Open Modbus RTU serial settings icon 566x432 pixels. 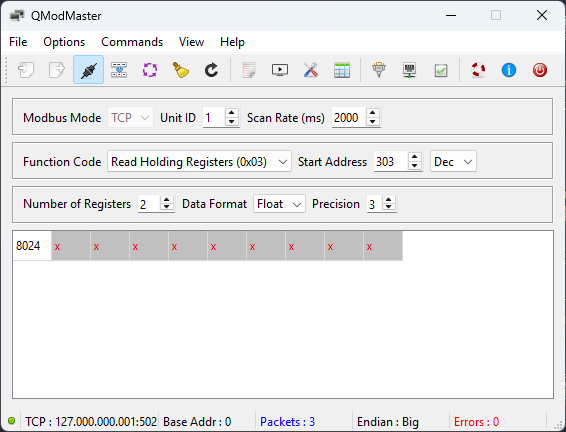pyautogui.click(x=379, y=70)
